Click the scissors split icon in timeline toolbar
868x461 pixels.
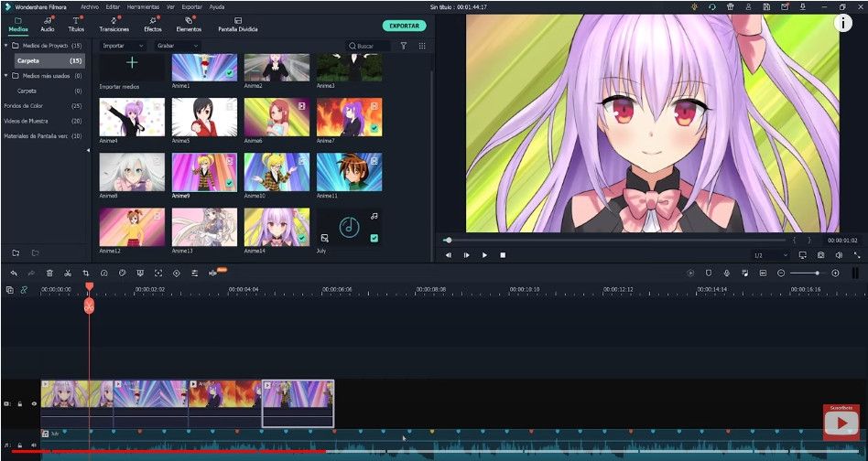tap(68, 273)
